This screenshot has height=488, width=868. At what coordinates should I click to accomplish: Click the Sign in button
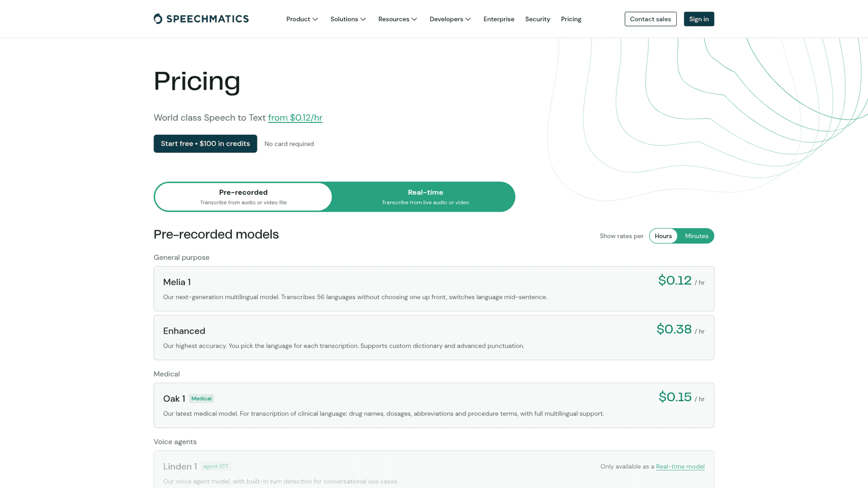click(699, 19)
